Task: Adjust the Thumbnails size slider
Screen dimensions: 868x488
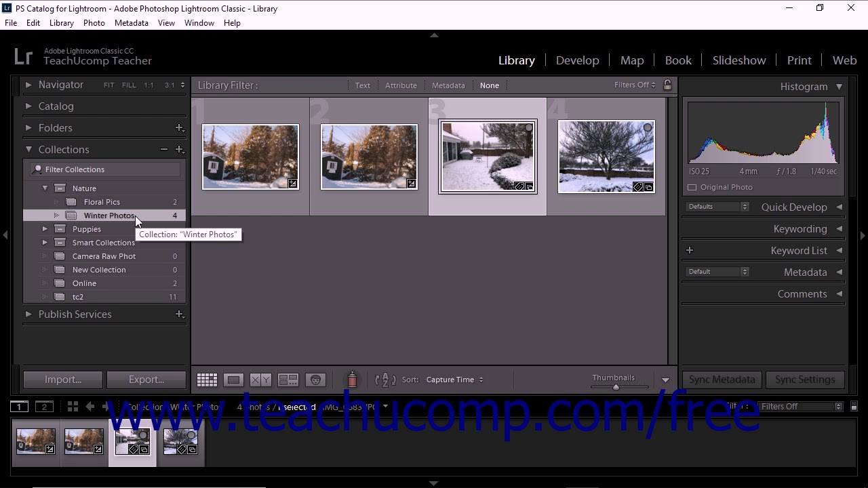Action: click(x=616, y=387)
